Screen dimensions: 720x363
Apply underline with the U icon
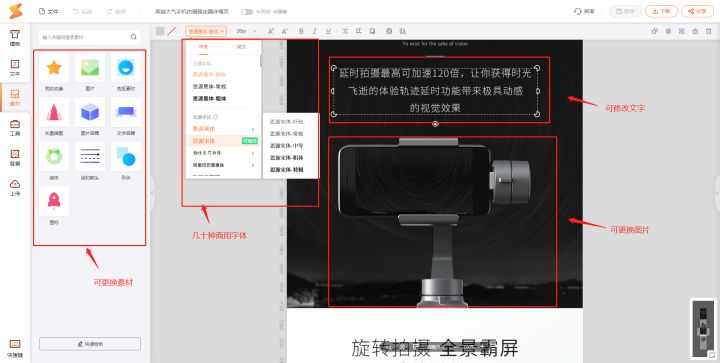pyautogui.click(x=328, y=31)
